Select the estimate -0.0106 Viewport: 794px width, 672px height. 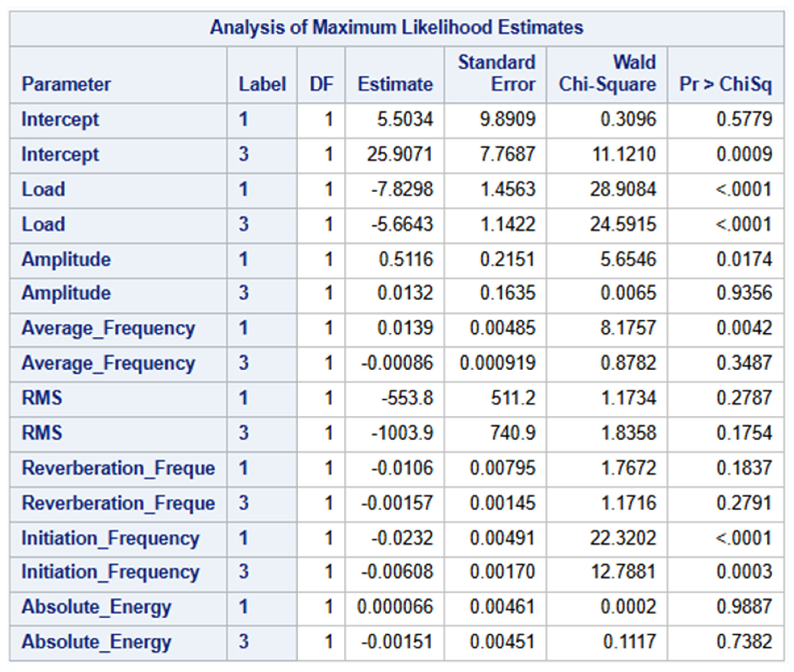pos(403,468)
